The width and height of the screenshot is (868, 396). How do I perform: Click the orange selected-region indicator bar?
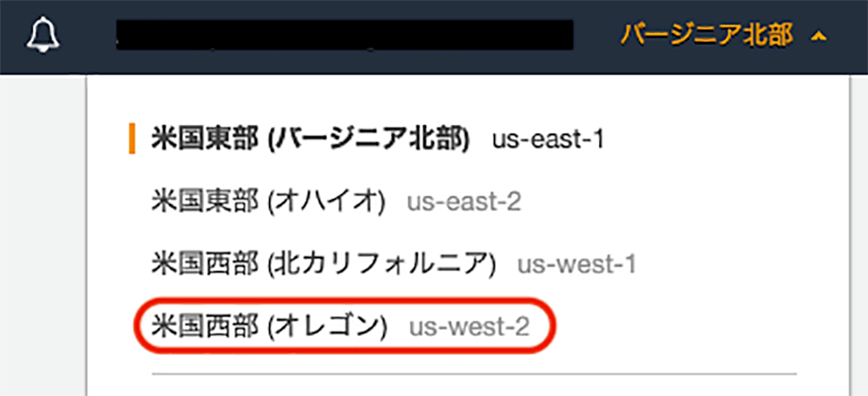(x=132, y=140)
